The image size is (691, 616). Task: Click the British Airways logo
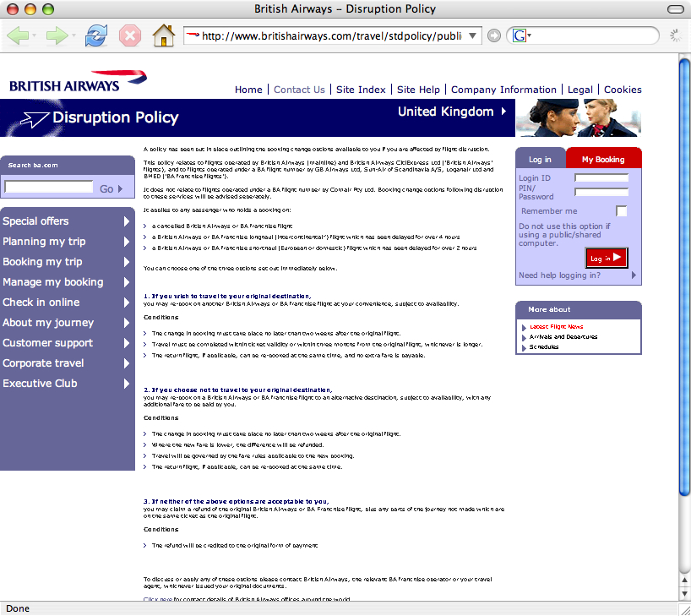[x=78, y=81]
